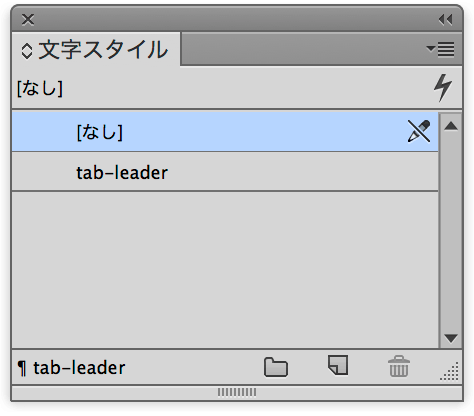The image size is (474, 416).
Task: Click the Quick Apply lightning bolt icon
Action: click(443, 87)
